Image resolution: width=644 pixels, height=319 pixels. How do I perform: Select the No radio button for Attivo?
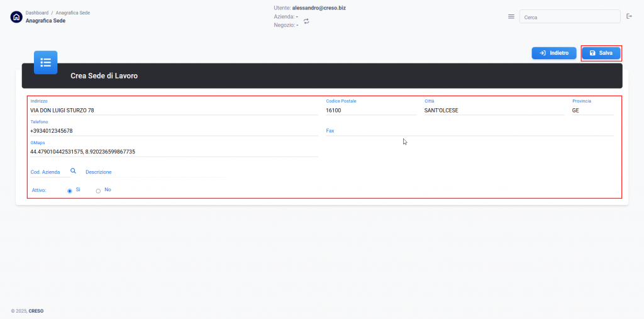point(98,191)
